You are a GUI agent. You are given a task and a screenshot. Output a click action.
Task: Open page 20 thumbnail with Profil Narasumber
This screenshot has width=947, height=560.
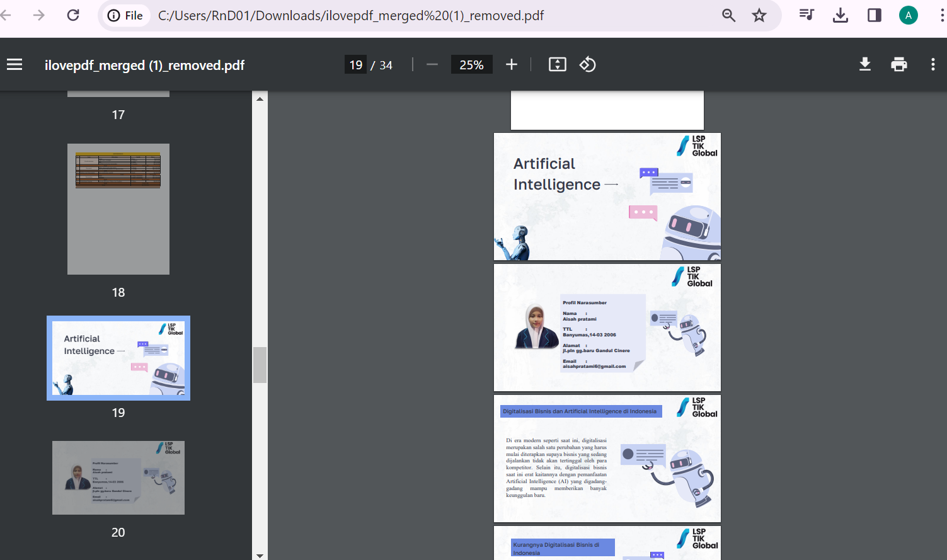click(x=118, y=478)
